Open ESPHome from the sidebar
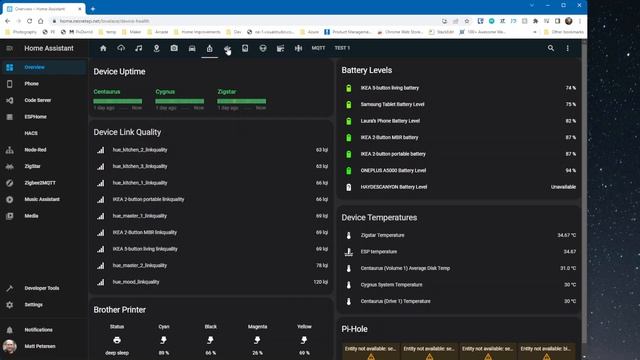640x360 pixels. pyautogui.click(x=43, y=117)
